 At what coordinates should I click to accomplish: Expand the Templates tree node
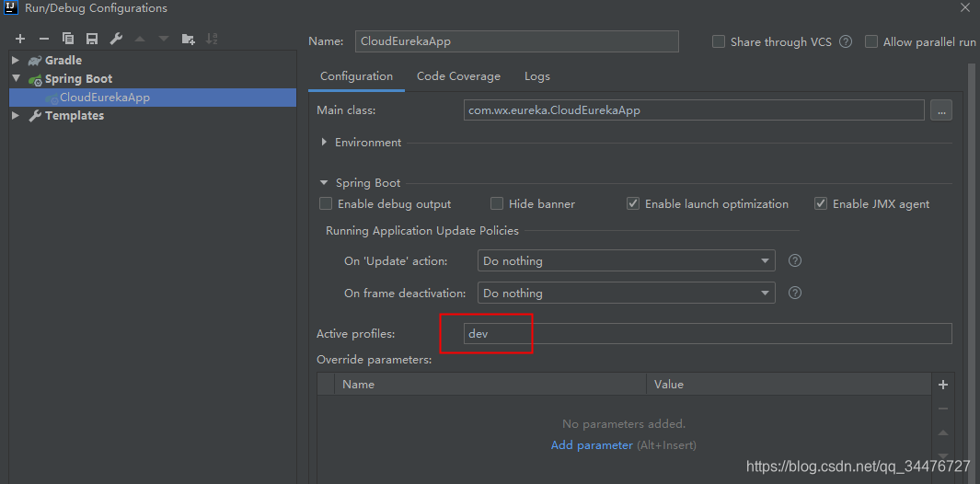click(x=16, y=116)
